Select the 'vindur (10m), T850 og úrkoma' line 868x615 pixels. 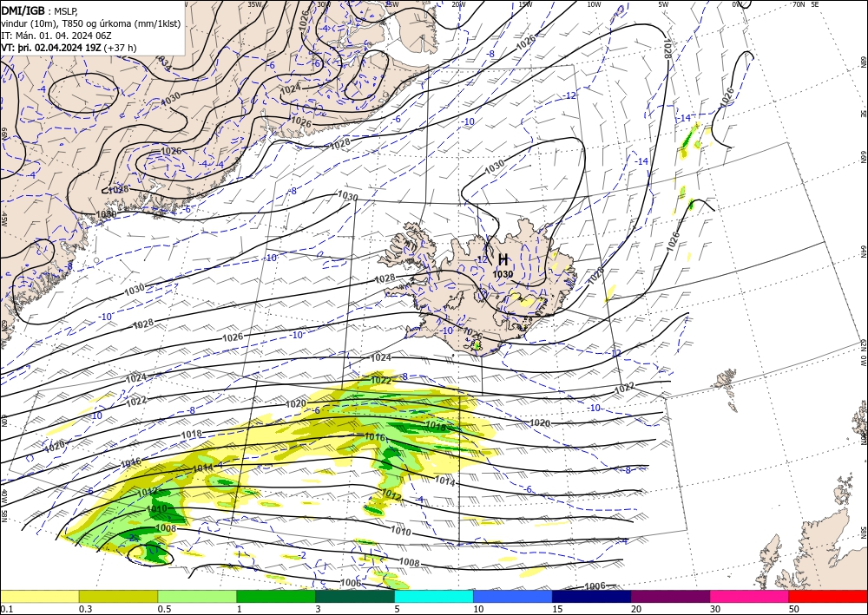tap(90, 23)
